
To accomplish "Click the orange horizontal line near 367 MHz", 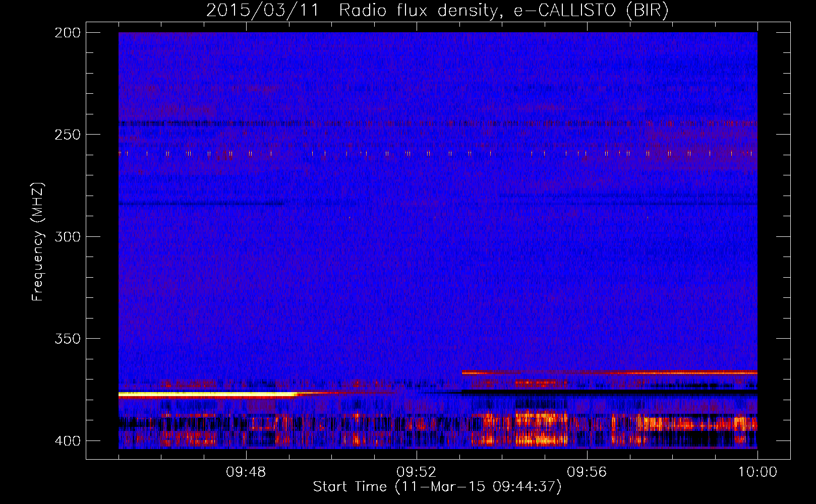I will coord(609,372).
